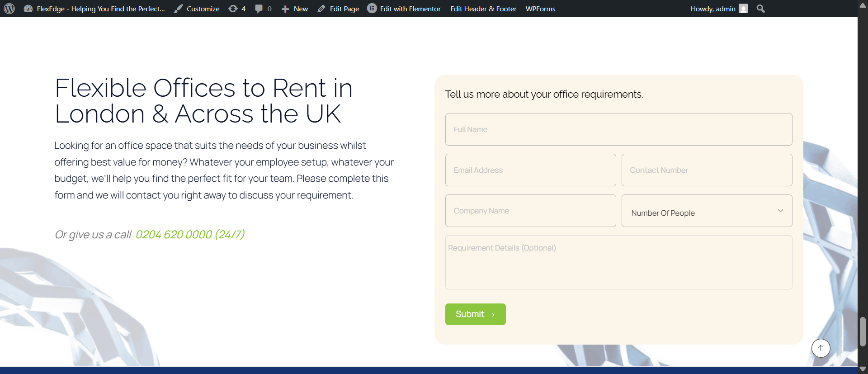Submit the office requirements form
This screenshot has height=374, width=868.
point(475,314)
